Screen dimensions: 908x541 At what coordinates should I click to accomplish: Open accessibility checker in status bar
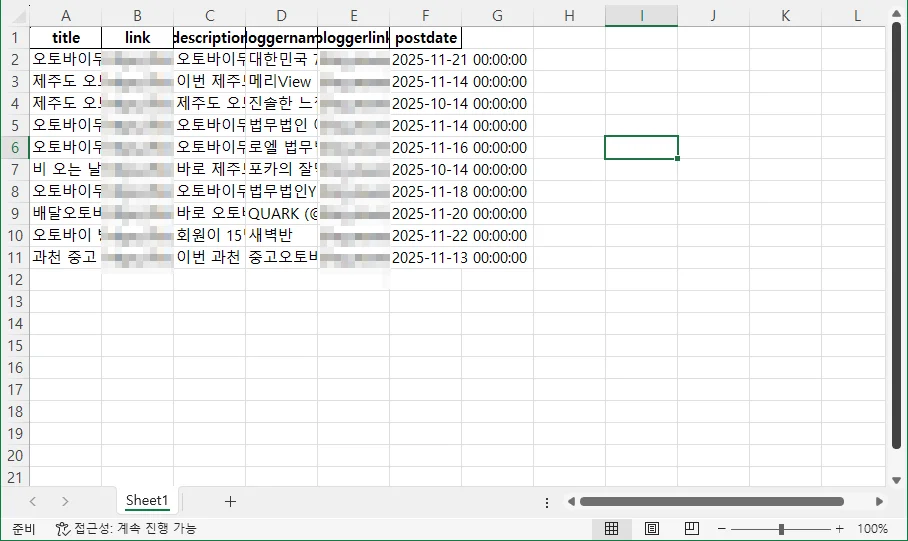(x=126, y=528)
